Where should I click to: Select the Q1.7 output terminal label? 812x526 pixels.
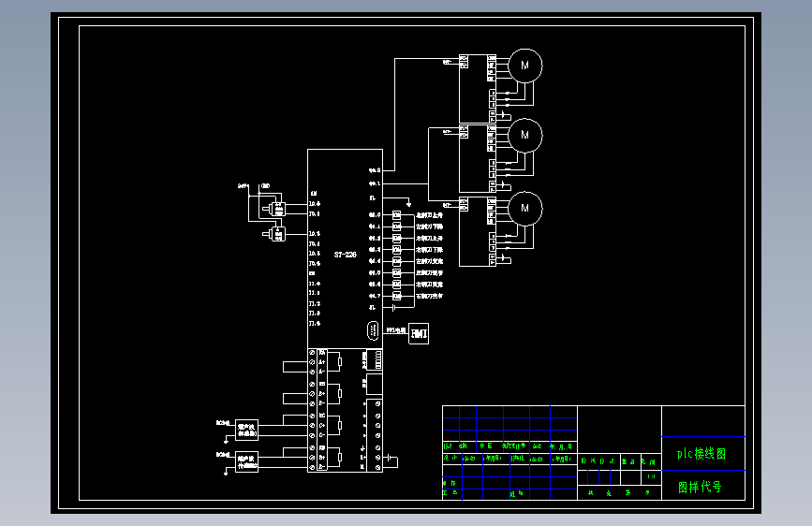pyautogui.click(x=375, y=296)
